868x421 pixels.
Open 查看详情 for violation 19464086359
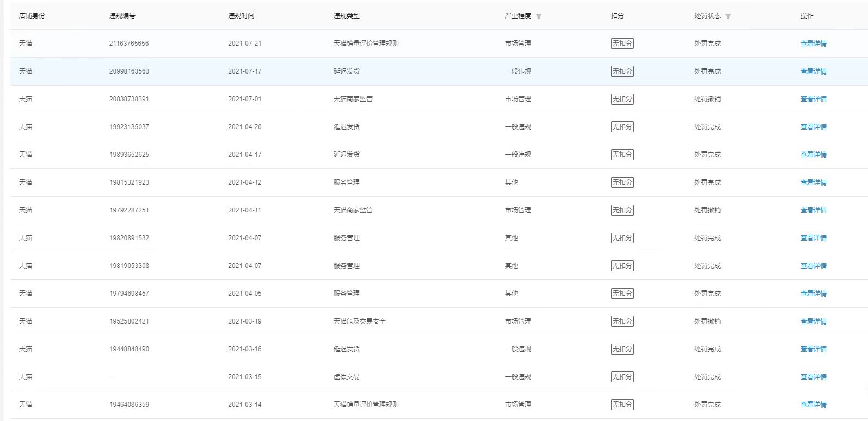[x=813, y=405]
